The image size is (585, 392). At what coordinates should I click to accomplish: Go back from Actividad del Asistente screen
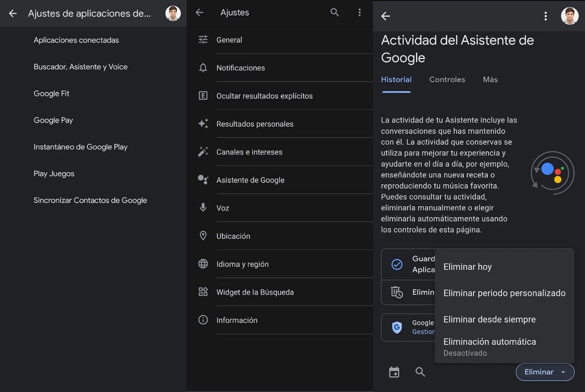click(x=385, y=16)
